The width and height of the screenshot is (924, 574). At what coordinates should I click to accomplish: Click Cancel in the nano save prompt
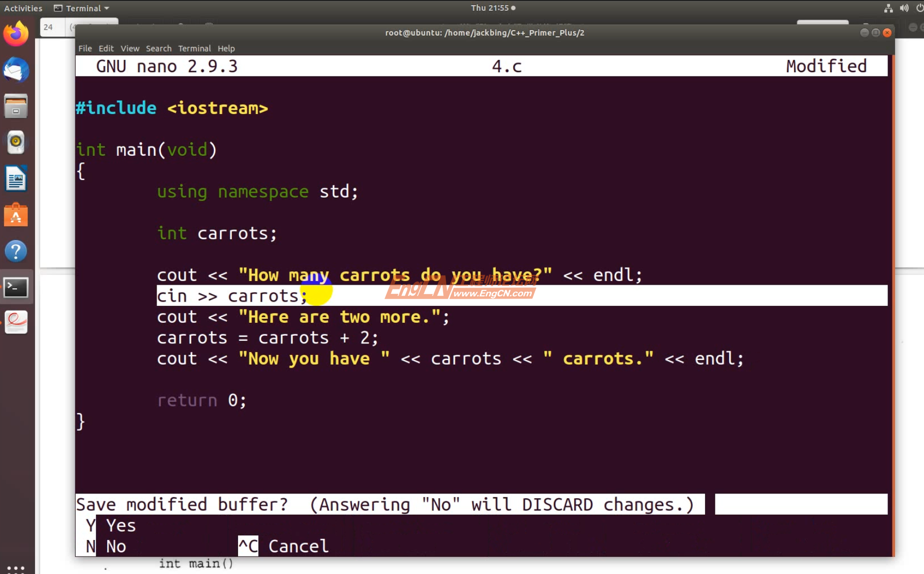coord(298,546)
